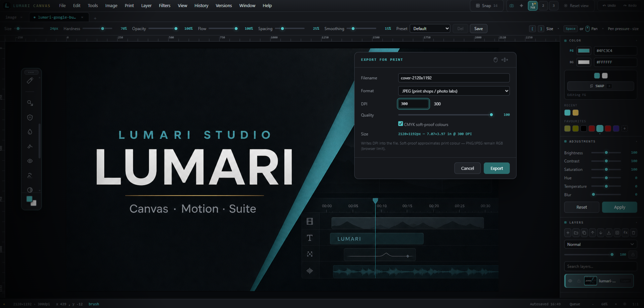This screenshot has height=308, width=644.
Task: Select view slot 1 at 71%
Action: [x=533, y=6]
